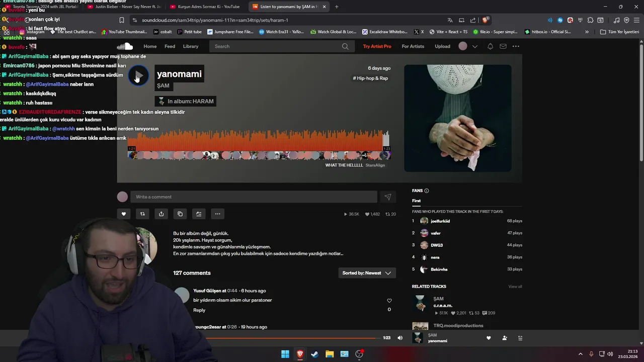Open the Library tab
This screenshot has height=362, width=644.
tap(191, 46)
